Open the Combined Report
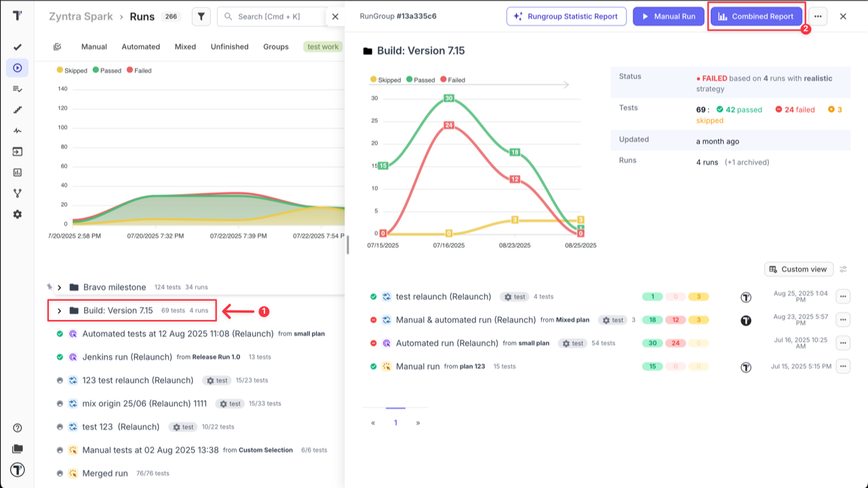This screenshot has height=488, width=868. [755, 16]
